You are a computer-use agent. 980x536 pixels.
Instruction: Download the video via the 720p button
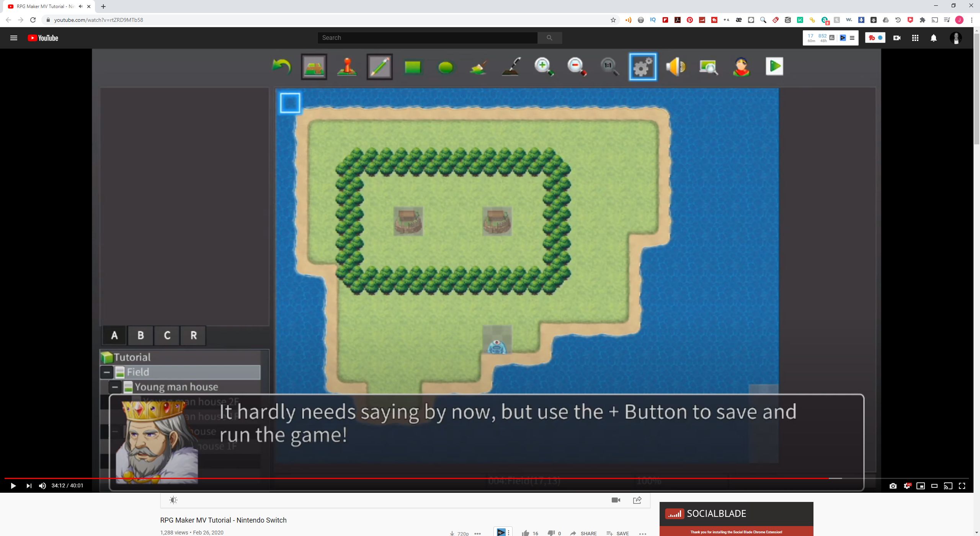pos(459,533)
